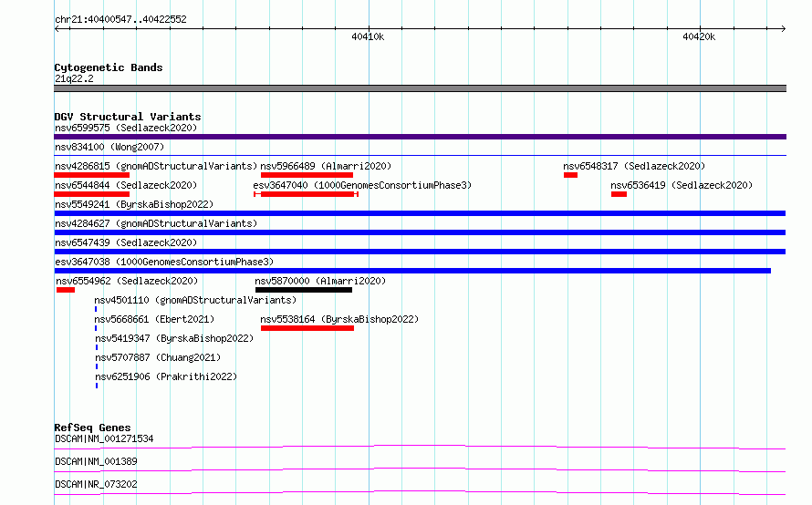
Task: Click the DGV Structural Variants track title
Action: pyautogui.click(x=128, y=117)
